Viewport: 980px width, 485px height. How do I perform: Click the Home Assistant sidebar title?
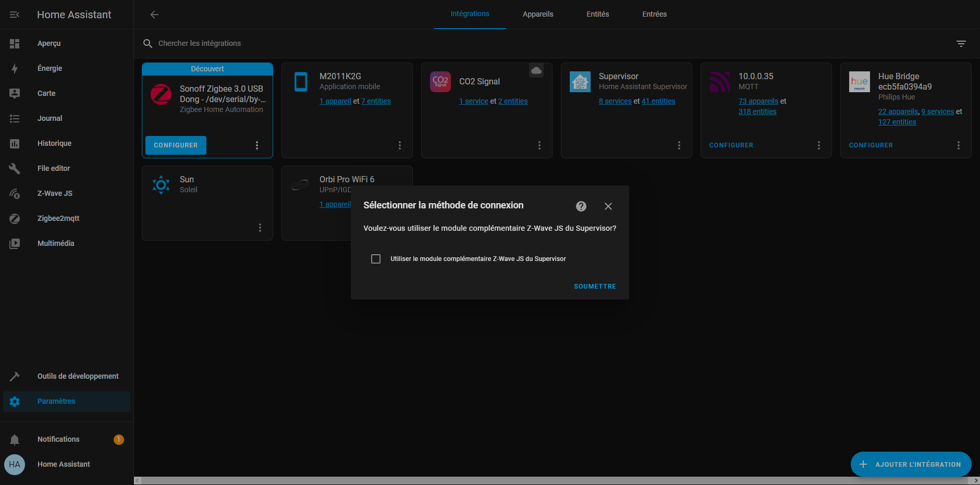[x=74, y=15]
